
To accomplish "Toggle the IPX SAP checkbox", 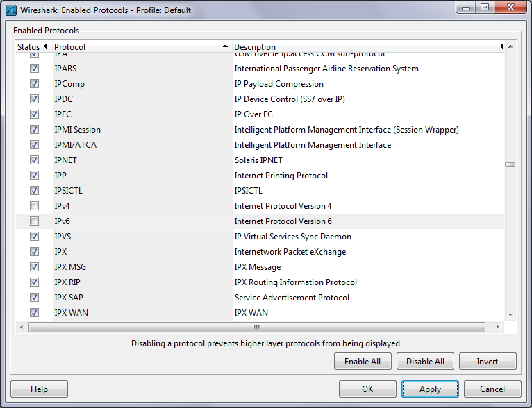I will (x=34, y=297).
